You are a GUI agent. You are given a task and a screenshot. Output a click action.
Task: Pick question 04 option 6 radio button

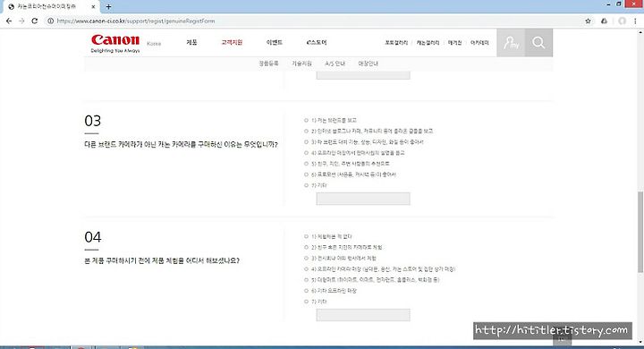coord(306,291)
